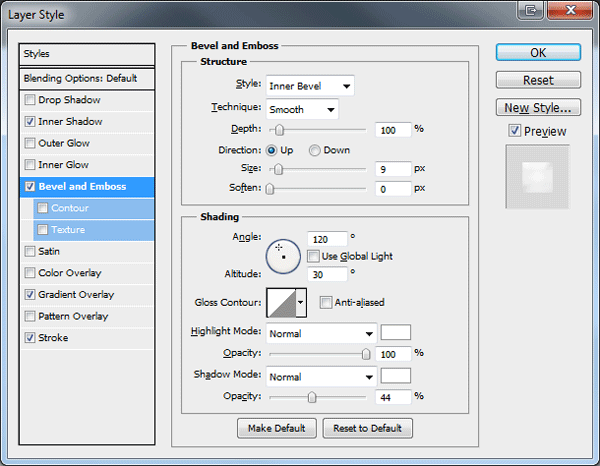
Task: Enable the Inner Glow checkbox
Action: pyautogui.click(x=30, y=165)
